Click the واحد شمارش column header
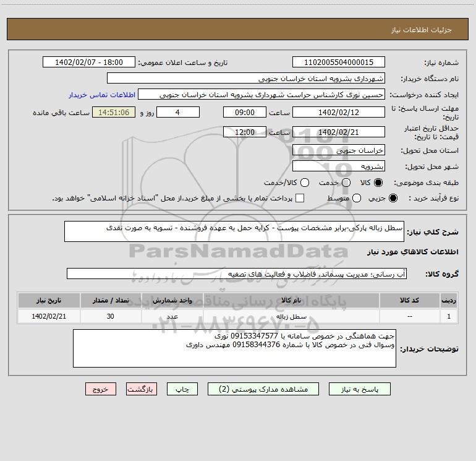476x461 pixels. 172,300
